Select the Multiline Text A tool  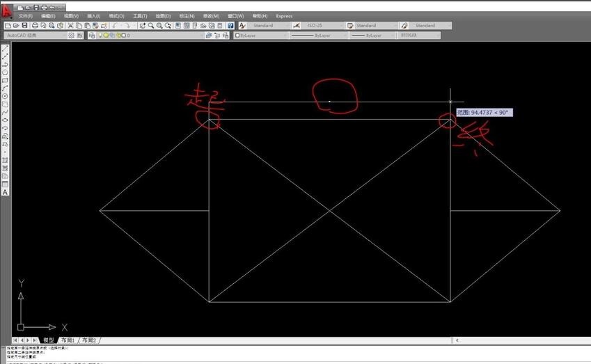coord(6,192)
